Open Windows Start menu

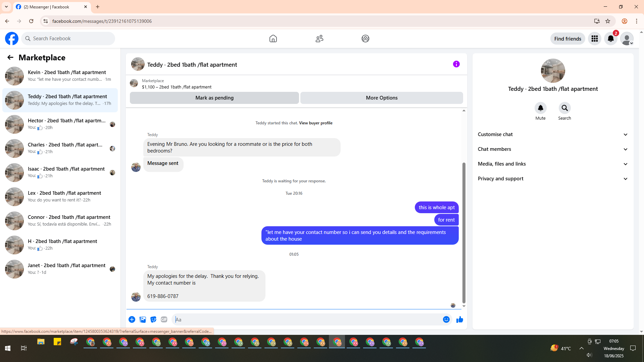pyautogui.click(x=8, y=348)
